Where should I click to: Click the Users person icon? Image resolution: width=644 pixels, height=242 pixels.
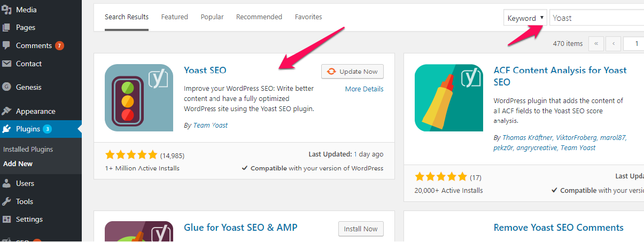(x=6, y=183)
